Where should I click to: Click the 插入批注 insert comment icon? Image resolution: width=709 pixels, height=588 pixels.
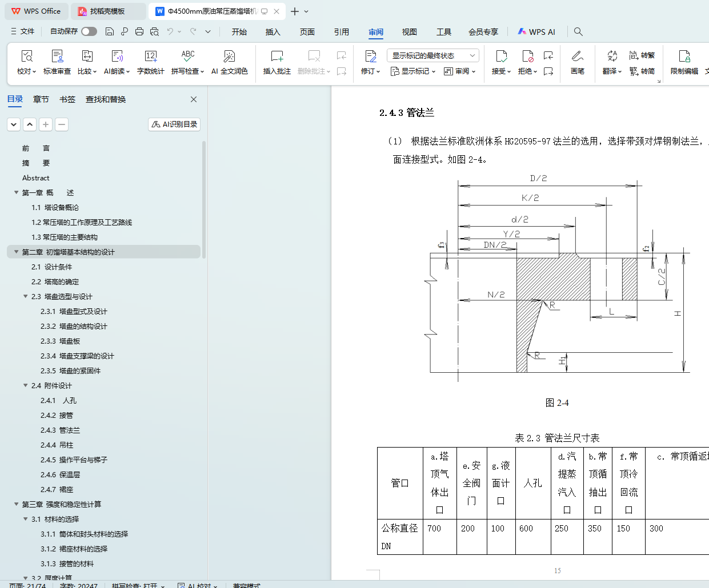click(277, 57)
